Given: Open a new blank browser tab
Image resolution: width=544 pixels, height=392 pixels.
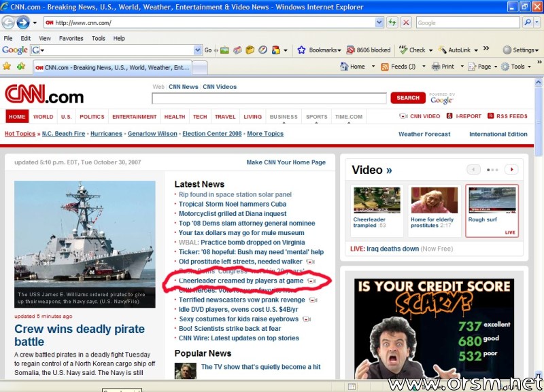Looking at the screenshot, I should tap(199, 67).
